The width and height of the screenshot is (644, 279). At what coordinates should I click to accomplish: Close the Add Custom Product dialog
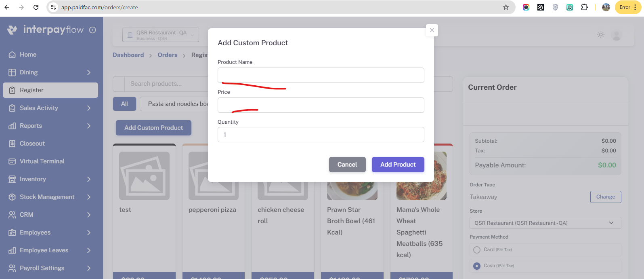pyautogui.click(x=432, y=30)
